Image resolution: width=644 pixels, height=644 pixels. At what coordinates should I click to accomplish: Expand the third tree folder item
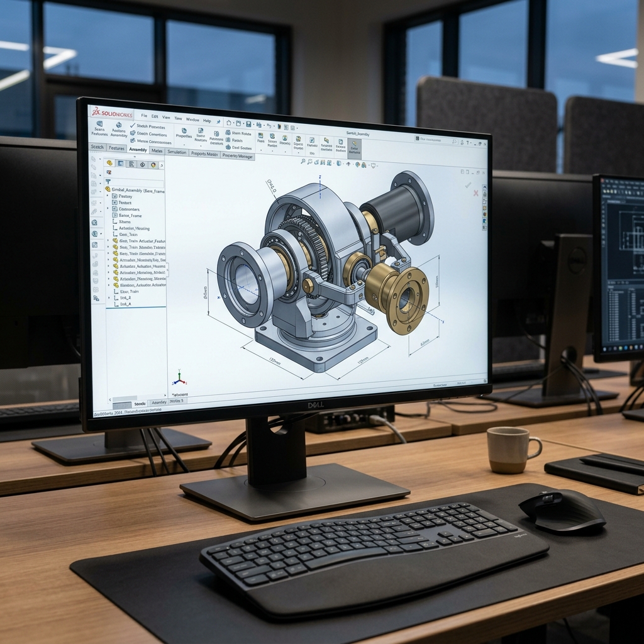[x=108, y=208]
